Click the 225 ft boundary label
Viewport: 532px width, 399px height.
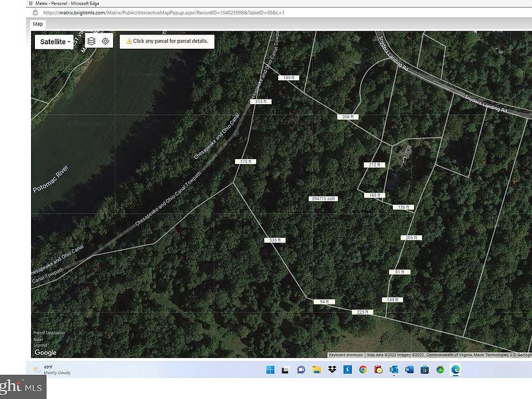tap(362, 312)
